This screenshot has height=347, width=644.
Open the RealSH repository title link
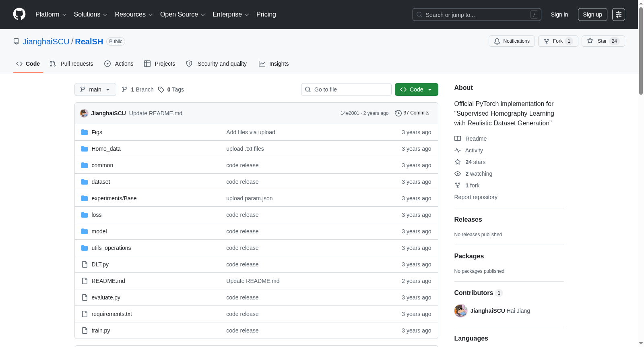[89, 42]
